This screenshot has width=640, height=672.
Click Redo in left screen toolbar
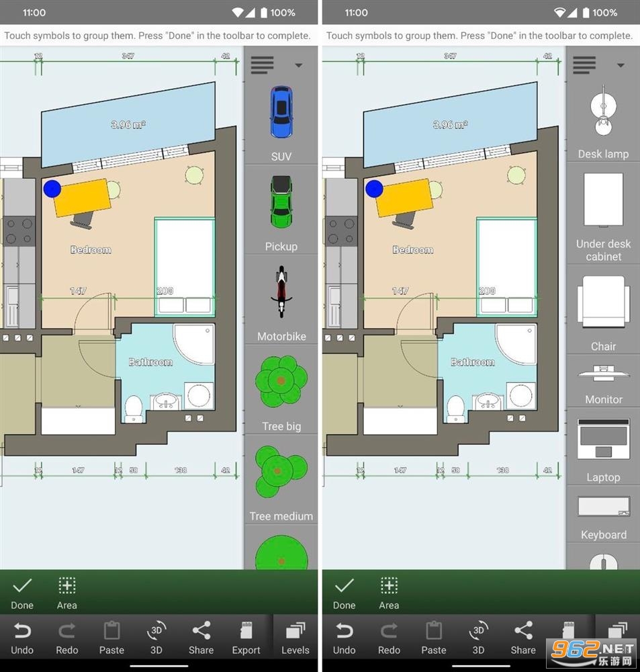click(67, 638)
